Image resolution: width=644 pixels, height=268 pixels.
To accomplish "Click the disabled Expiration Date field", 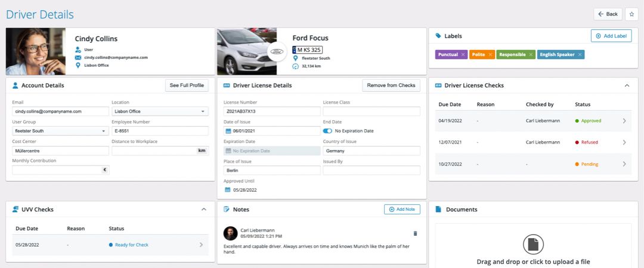I will (272, 151).
